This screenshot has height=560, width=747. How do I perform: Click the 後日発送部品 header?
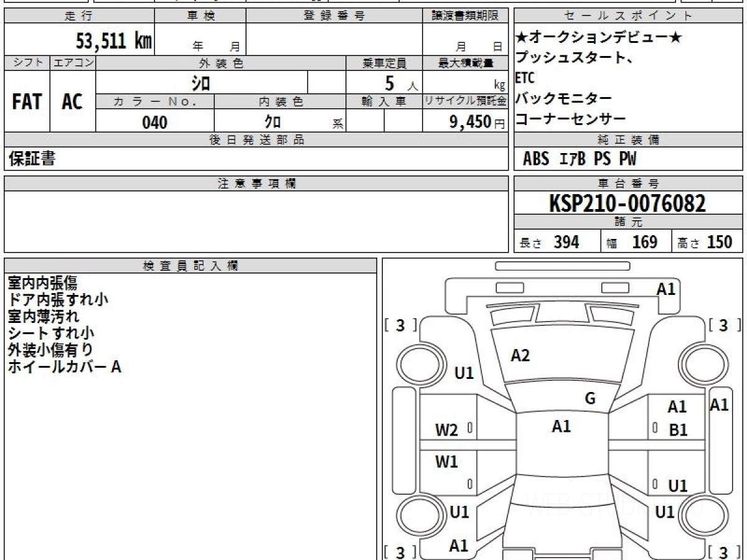(256, 140)
